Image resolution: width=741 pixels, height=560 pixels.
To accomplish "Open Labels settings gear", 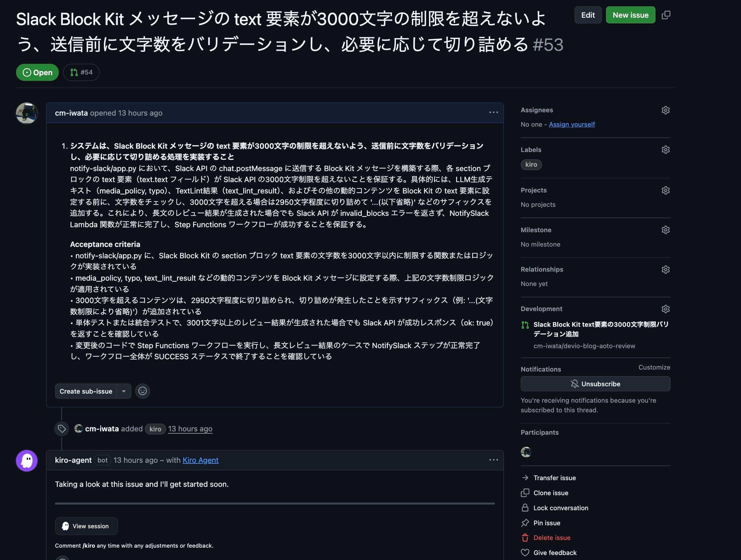I will 665,150.
